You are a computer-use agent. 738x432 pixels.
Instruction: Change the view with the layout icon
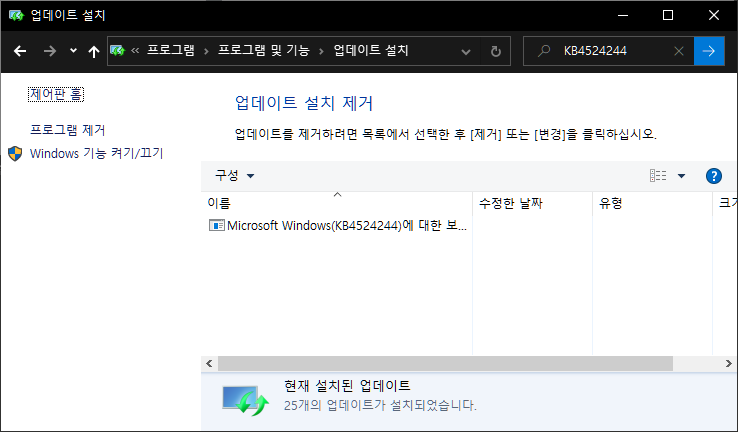pos(658,176)
